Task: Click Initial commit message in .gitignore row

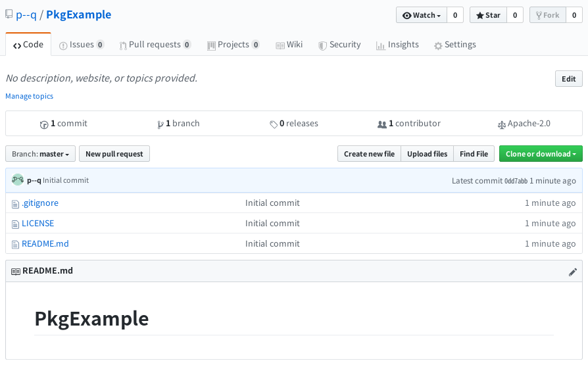Action: click(273, 203)
